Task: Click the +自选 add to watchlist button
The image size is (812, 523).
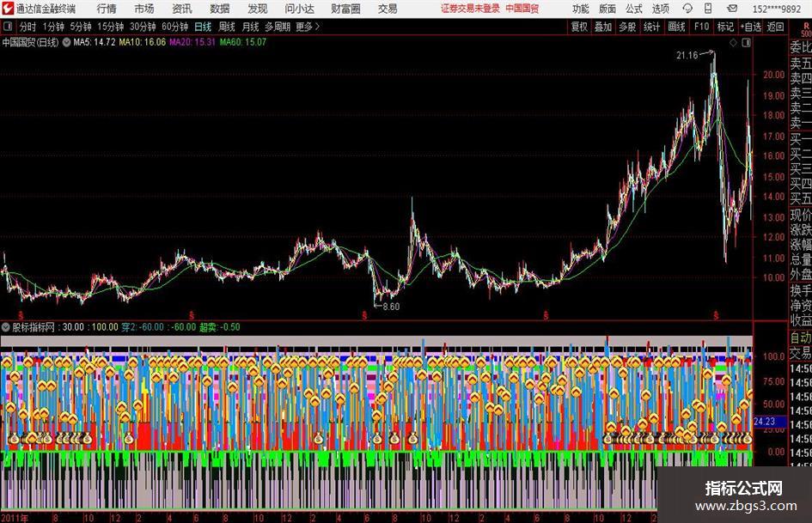Action: (x=750, y=27)
